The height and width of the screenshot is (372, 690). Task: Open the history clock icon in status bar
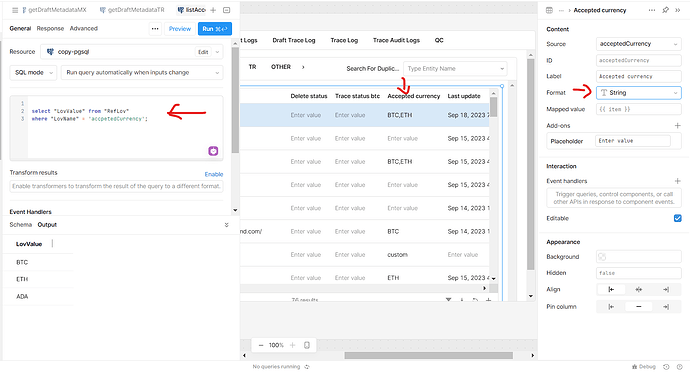666,367
